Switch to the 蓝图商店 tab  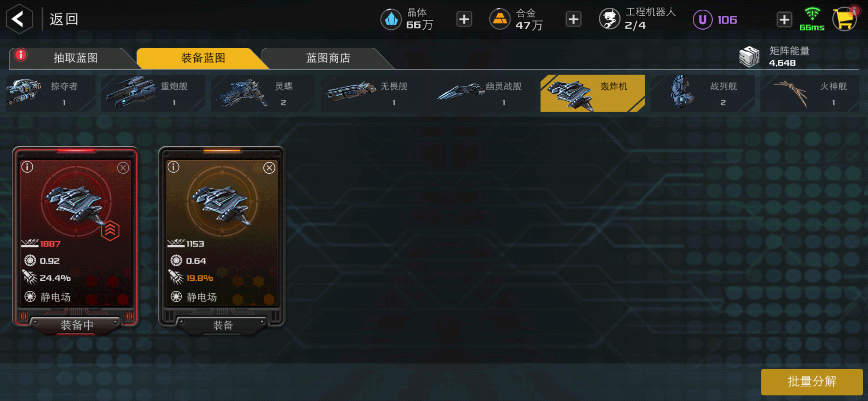click(x=328, y=58)
